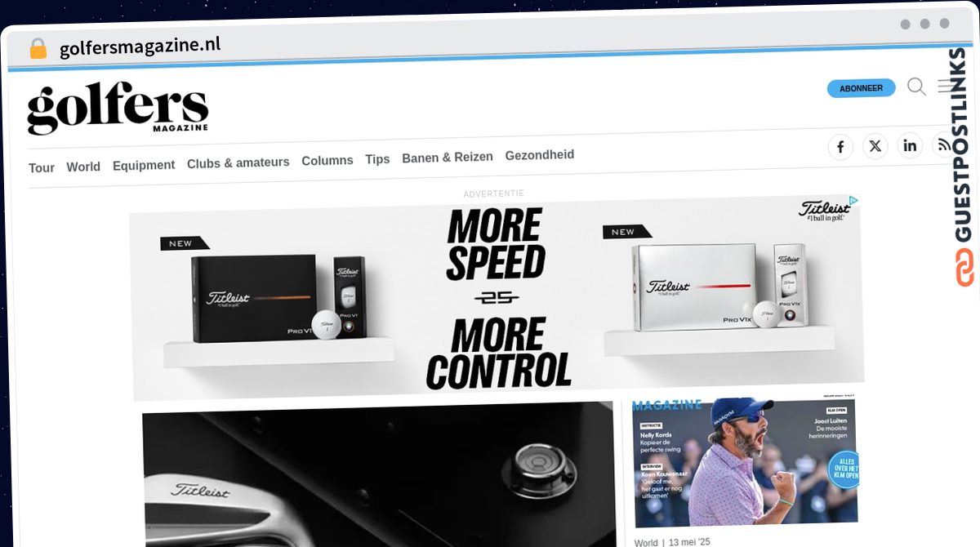Screen dimensions: 980x547
Task: Click the Titleist logo in the banner ad
Action: tap(825, 210)
